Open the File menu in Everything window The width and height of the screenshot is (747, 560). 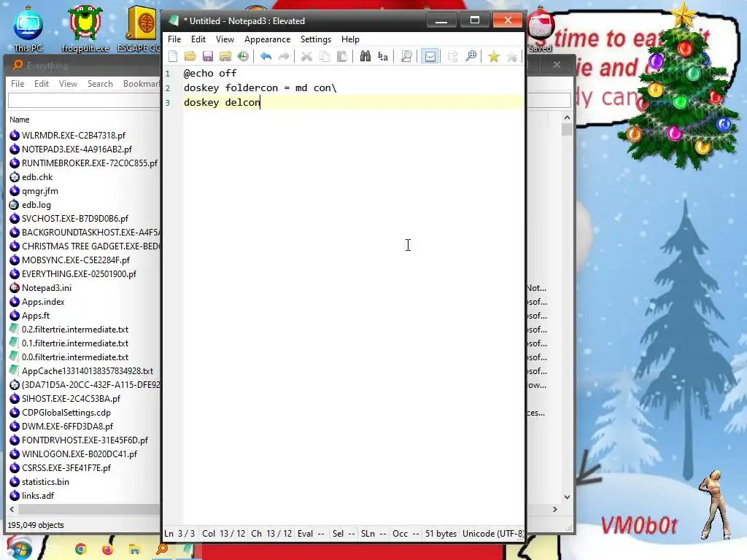click(x=18, y=83)
